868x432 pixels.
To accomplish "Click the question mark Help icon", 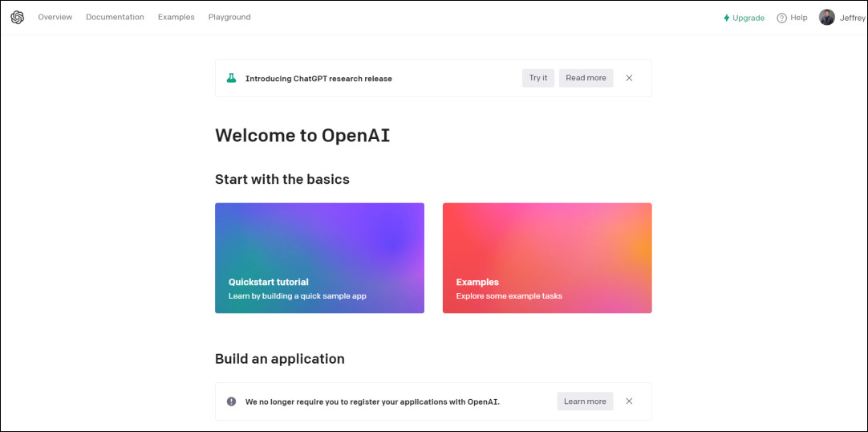I will (x=781, y=18).
